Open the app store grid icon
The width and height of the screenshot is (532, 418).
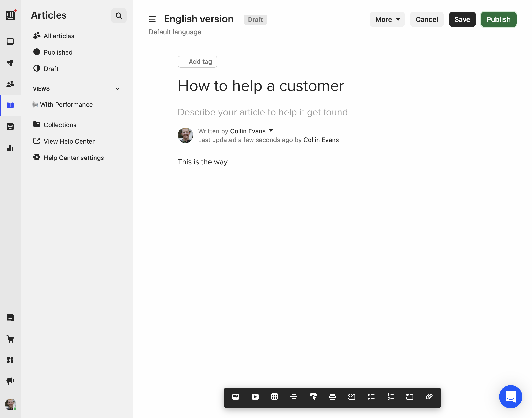point(10,360)
